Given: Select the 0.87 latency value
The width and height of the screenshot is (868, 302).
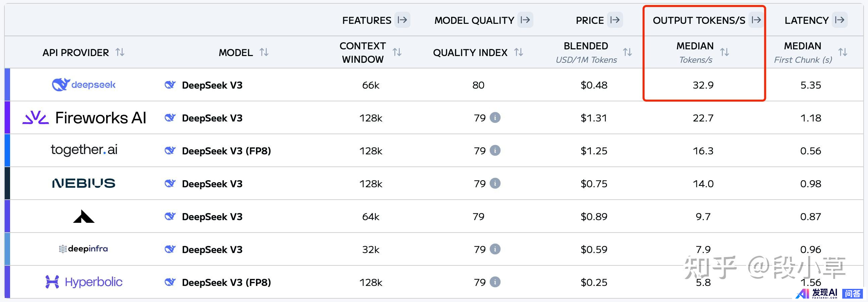Looking at the screenshot, I should click(810, 216).
